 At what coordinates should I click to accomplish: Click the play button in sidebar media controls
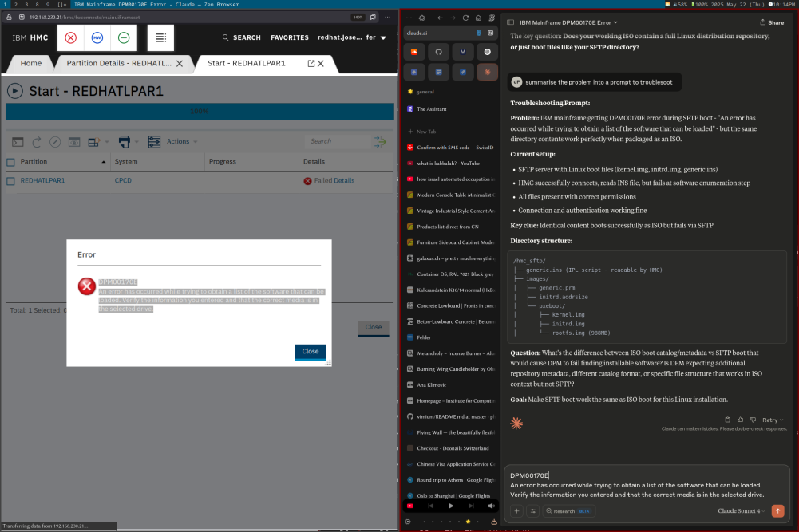tap(450, 506)
